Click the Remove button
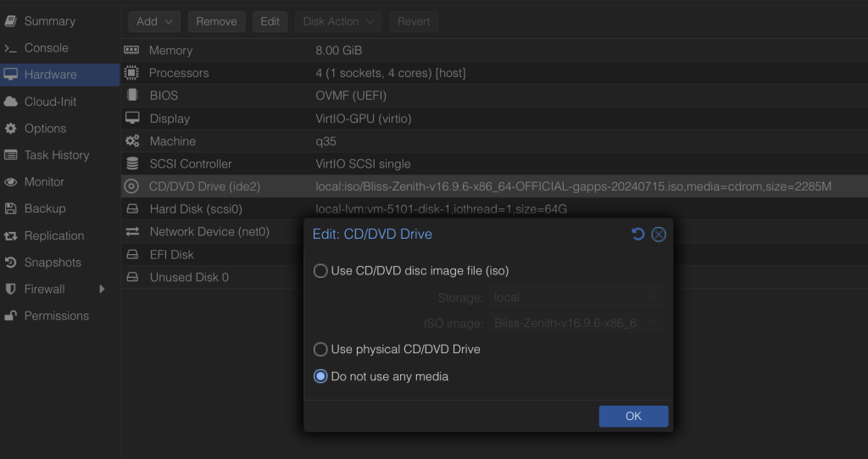868x459 pixels. point(216,21)
